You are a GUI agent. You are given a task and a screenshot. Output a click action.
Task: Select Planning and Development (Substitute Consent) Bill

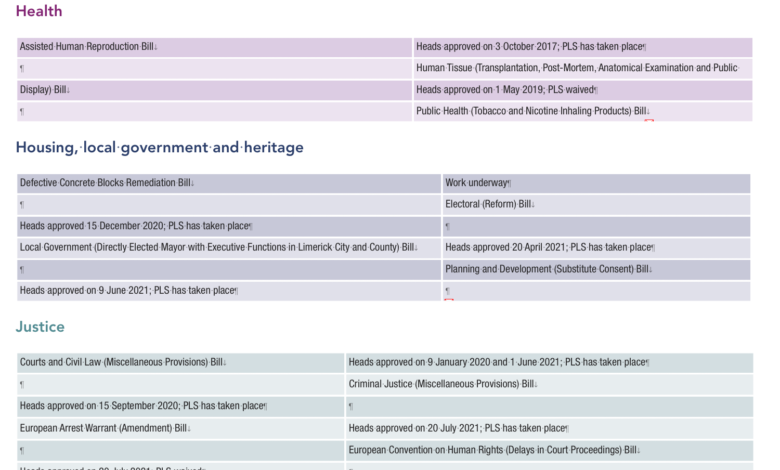(547, 269)
